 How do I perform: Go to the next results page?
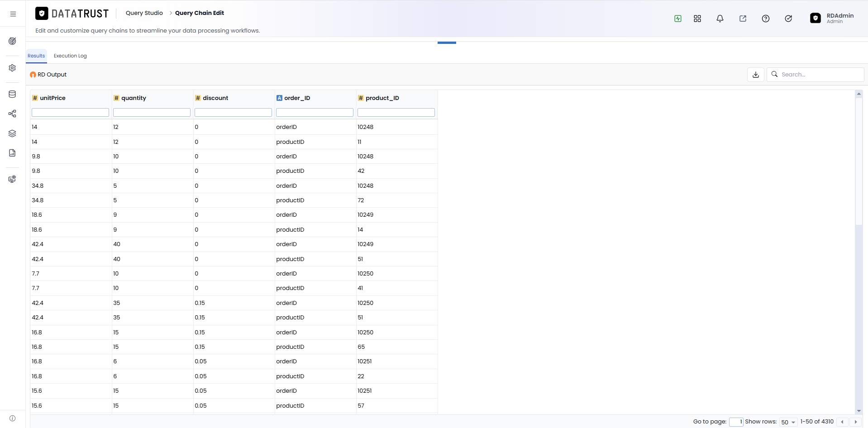point(856,422)
